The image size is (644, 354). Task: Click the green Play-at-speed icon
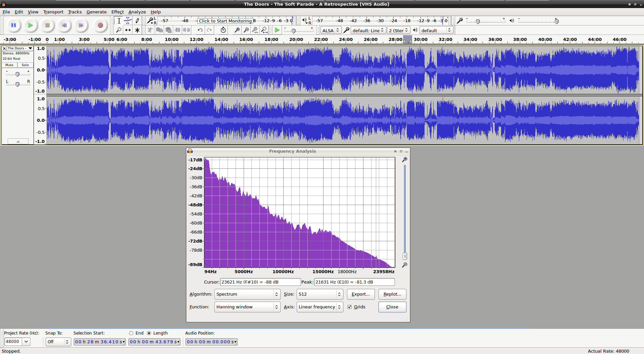pos(277,30)
